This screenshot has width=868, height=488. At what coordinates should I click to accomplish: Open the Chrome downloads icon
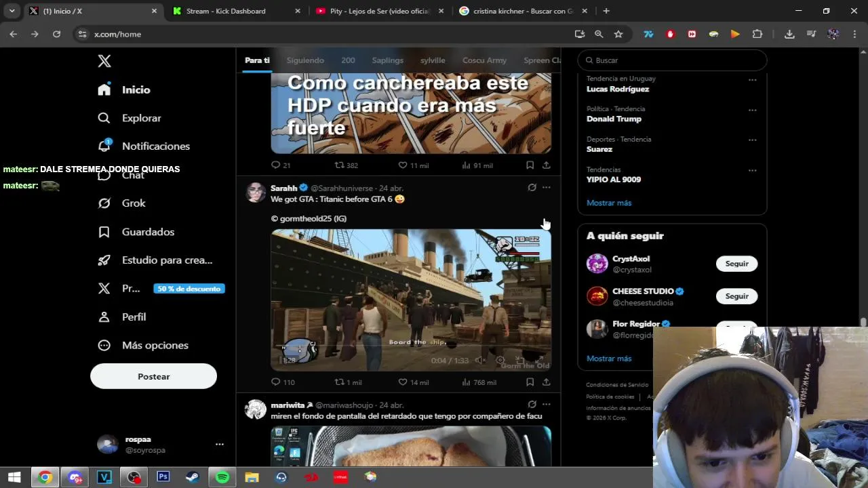coord(789,34)
